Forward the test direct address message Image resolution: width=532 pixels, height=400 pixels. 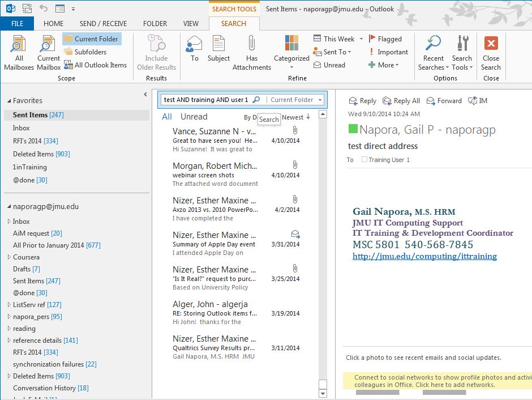tap(444, 101)
